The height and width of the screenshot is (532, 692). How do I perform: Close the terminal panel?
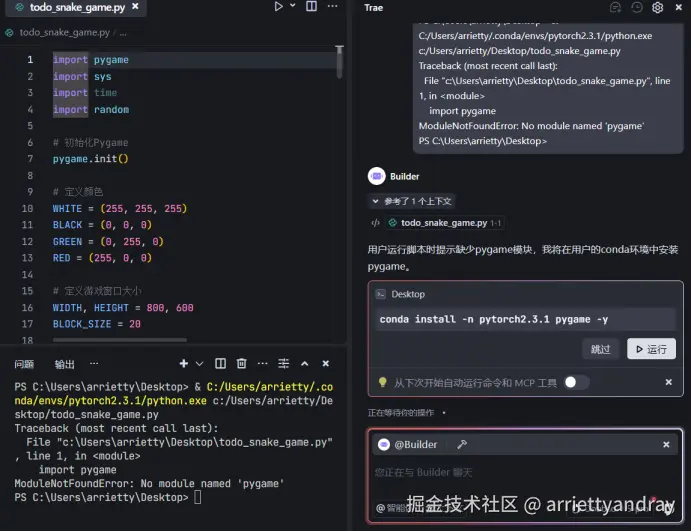click(326, 363)
